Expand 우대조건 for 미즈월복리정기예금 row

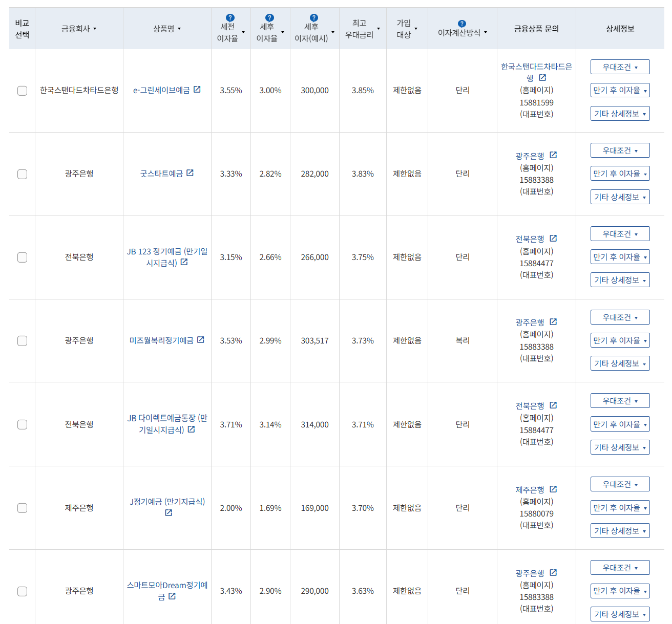point(620,317)
